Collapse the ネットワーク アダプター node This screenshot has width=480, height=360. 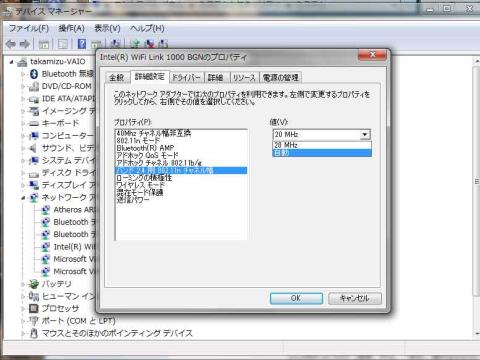(x=23, y=198)
